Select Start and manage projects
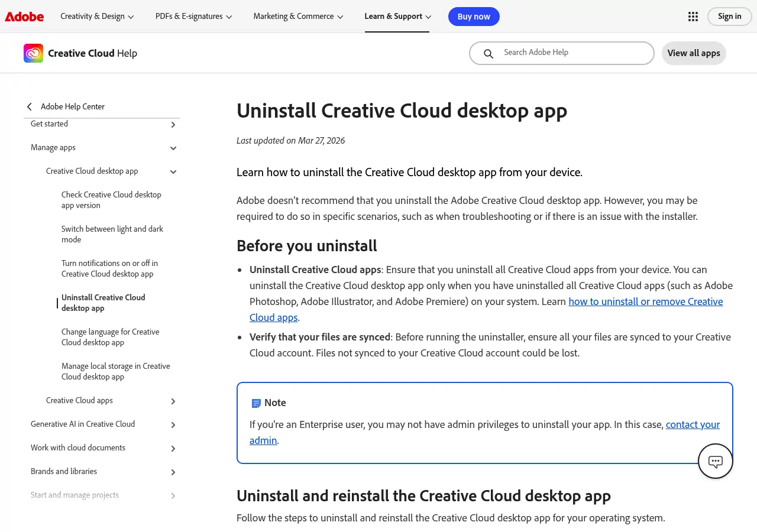This screenshot has width=757, height=532. point(75,495)
